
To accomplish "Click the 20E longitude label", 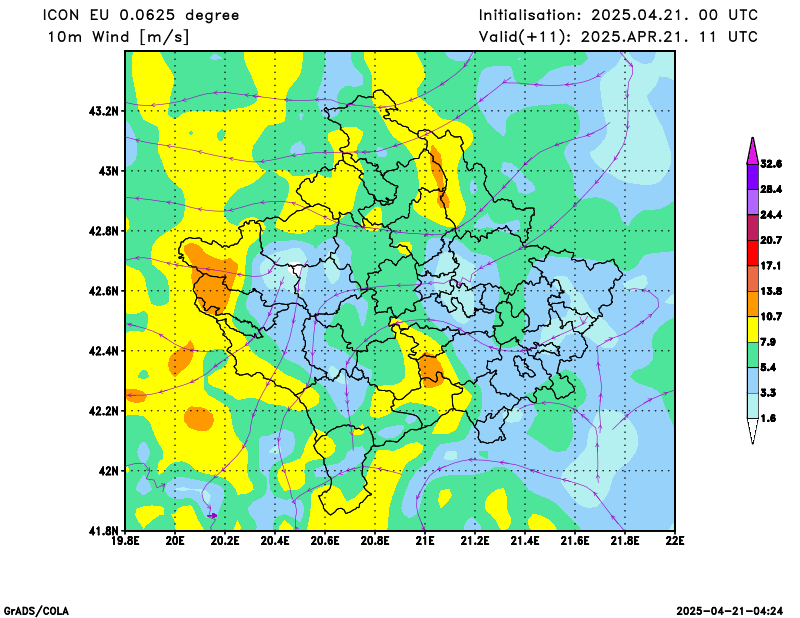I will [x=175, y=540].
